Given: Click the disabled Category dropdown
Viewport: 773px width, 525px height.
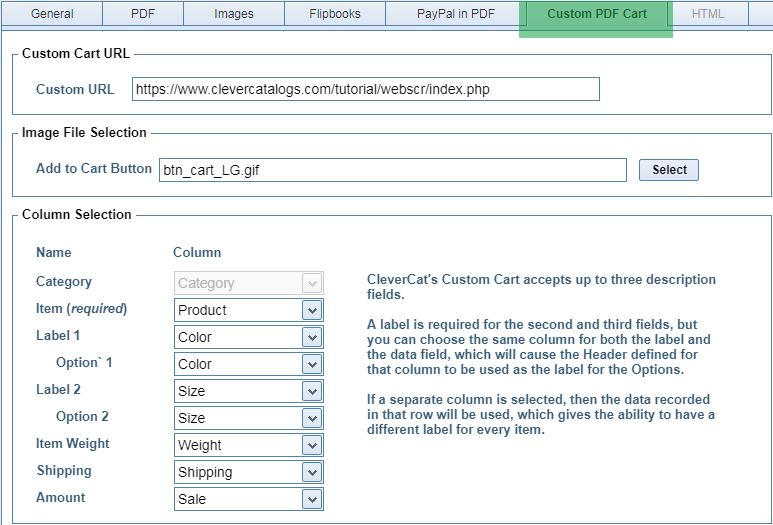Looking at the screenshot, I should pyautogui.click(x=248, y=283).
